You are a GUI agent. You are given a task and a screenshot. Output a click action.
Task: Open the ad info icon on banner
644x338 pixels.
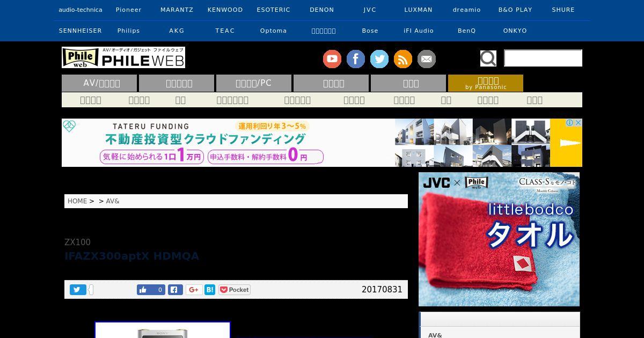point(570,123)
